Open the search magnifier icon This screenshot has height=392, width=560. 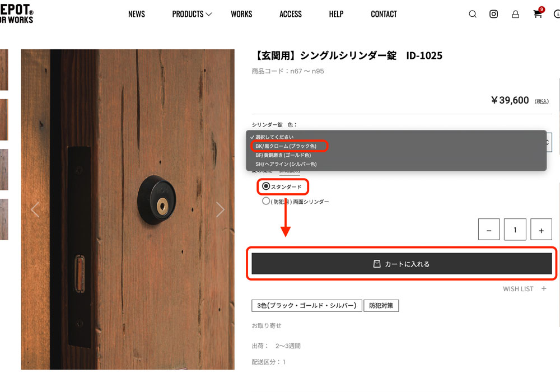tap(473, 15)
